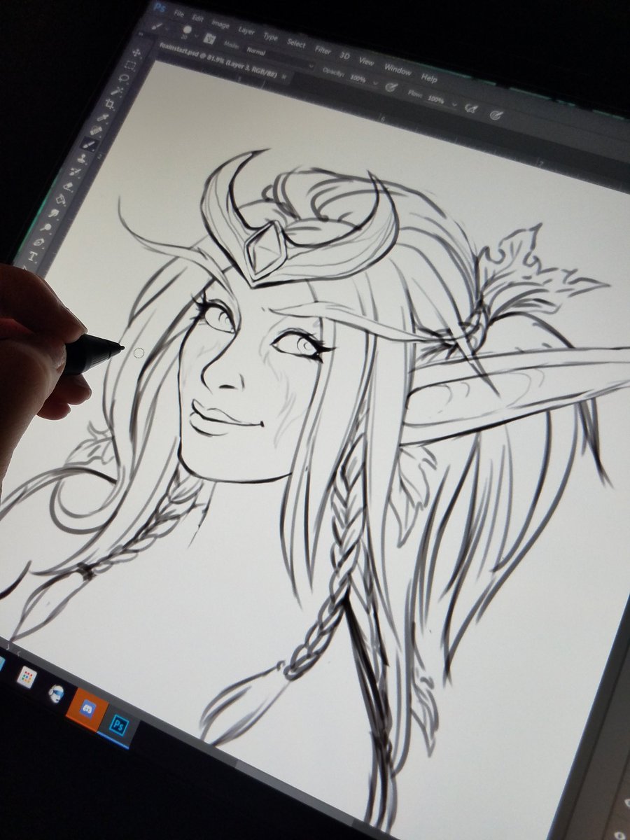Select the highlighted Brush tool
Viewport: 630px width, 840px height.
(88, 143)
